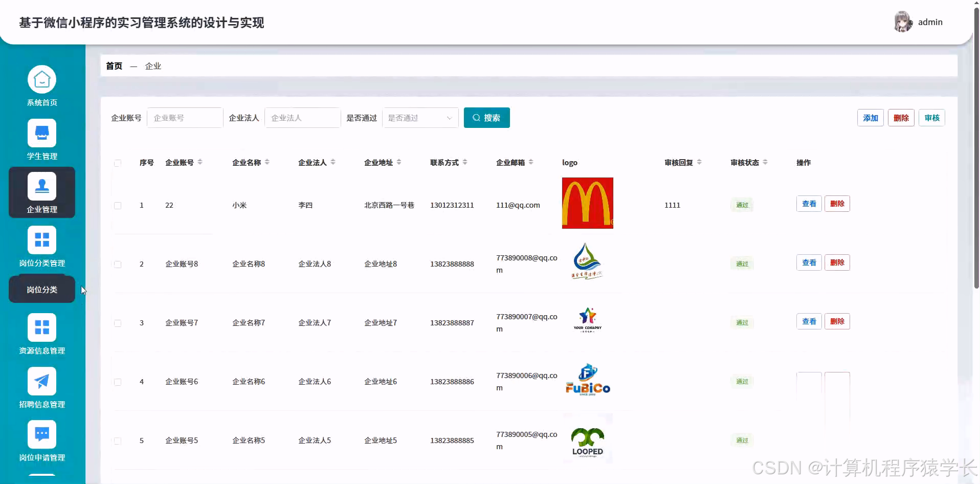The image size is (980, 484).
Task: Select the 招聘信息管理 recruitment icon
Action: point(42,381)
